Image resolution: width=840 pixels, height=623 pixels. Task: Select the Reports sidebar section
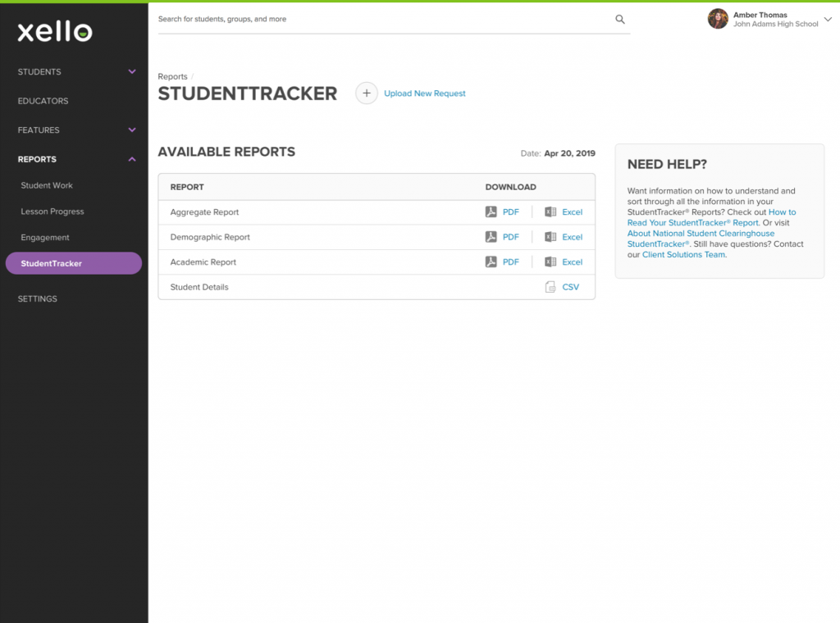pyautogui.click(x=37, y=159)
